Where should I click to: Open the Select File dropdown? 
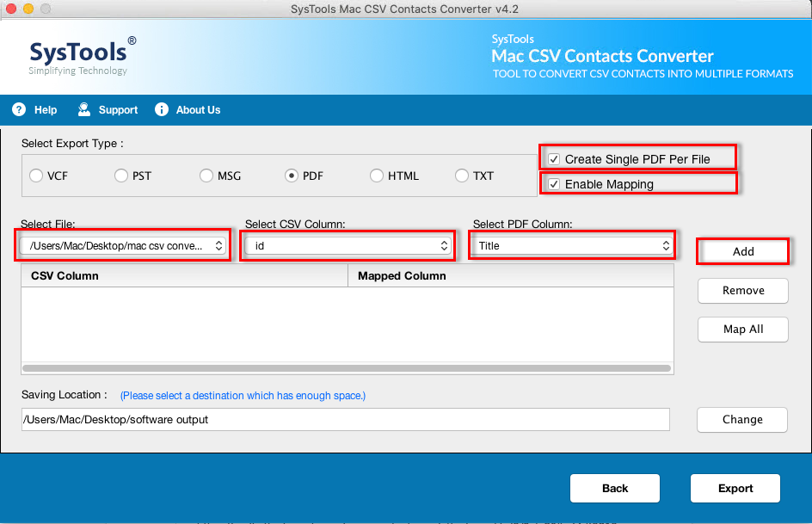tap(123, 245)
